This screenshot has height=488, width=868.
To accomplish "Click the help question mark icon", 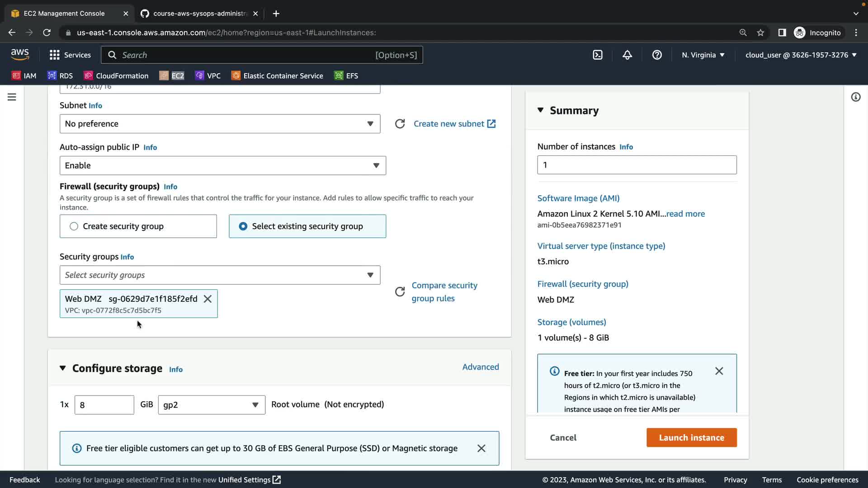I will 657,55.
